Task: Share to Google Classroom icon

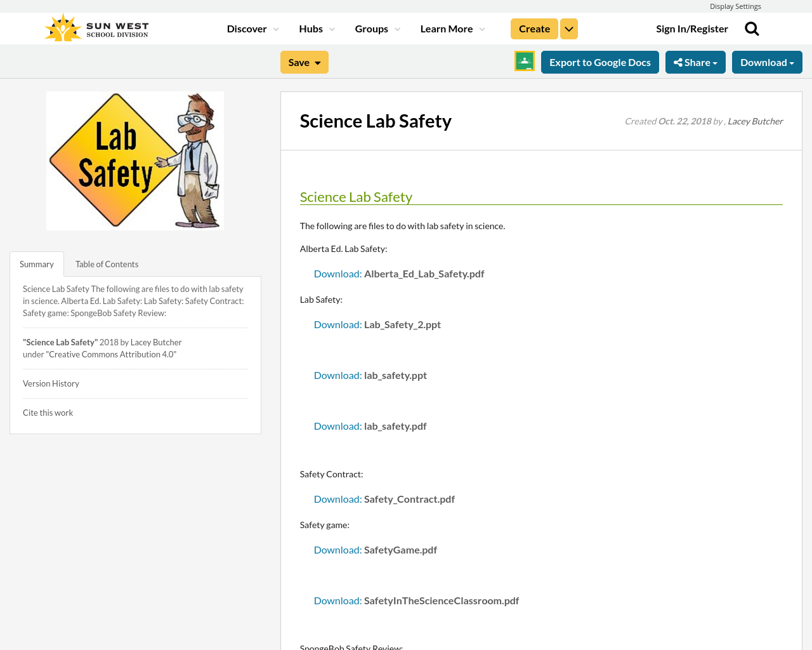Action: (524, 60)
